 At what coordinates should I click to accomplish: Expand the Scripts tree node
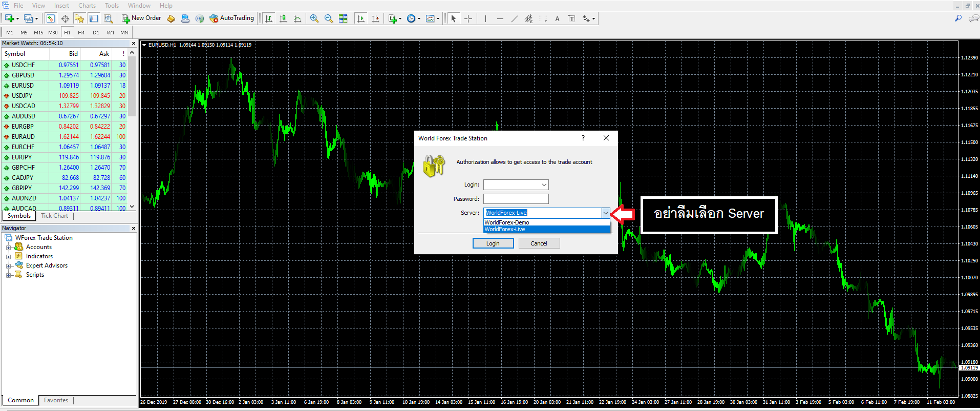tap(8, 275)
